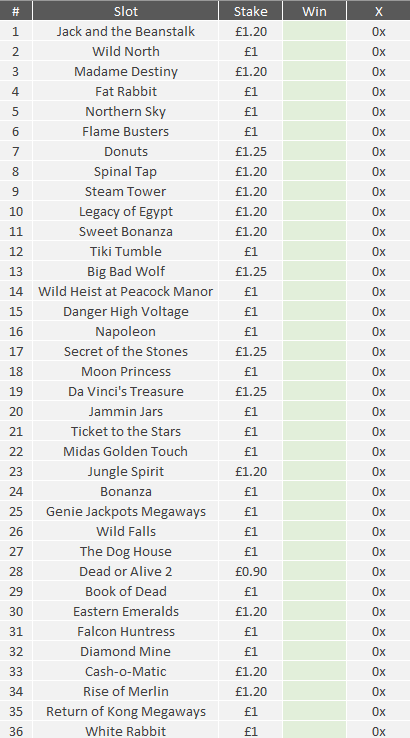
Task: Select the £0.90 stake cell
Action: click(250, 571)
